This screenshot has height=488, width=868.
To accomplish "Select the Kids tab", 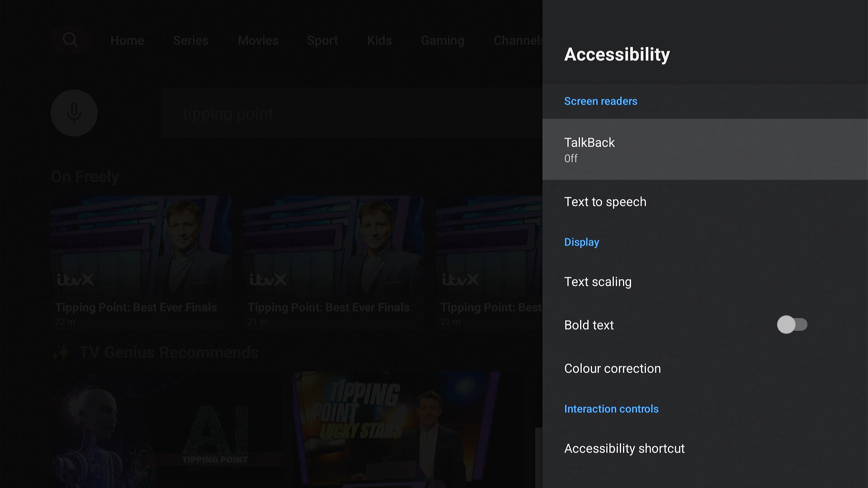I will click(379, 41).
